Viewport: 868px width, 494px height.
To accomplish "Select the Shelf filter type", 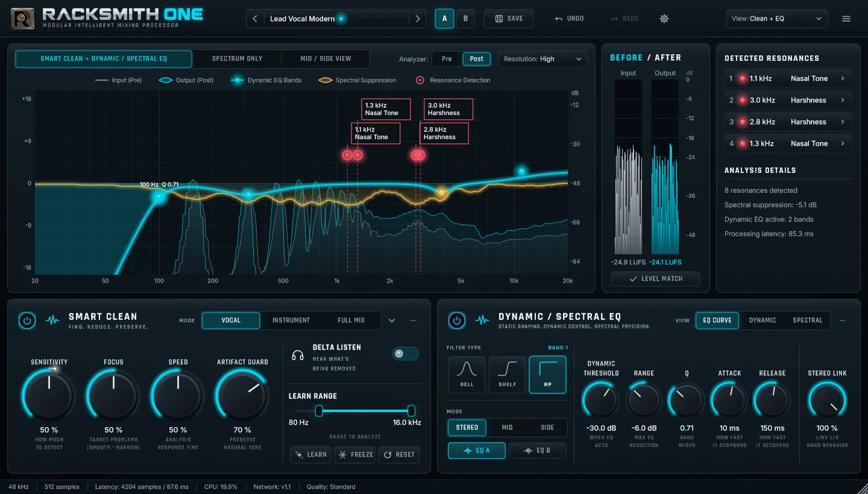I will 507,375.
